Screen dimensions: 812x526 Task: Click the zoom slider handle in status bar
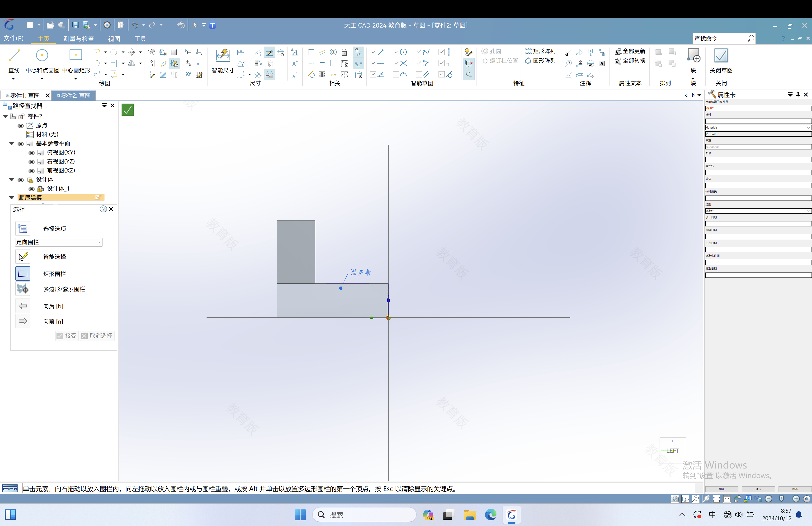pyautogui.click(x=782, y=499)
